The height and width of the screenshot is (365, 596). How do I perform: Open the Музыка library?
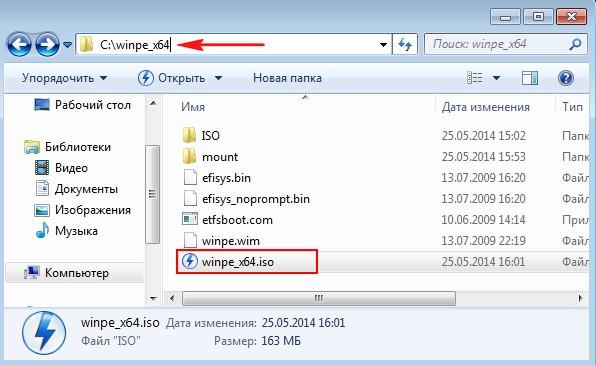click(76, 231)
